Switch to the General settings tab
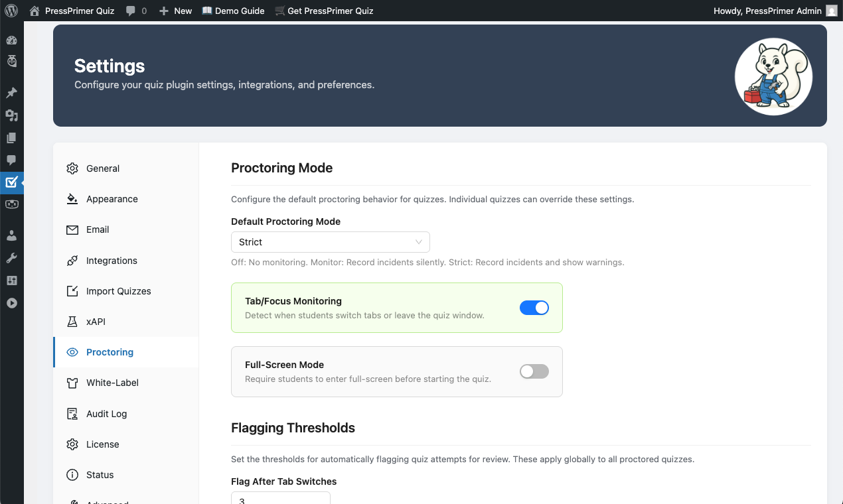Screen dimensions: 843x504 click(126, 168)
